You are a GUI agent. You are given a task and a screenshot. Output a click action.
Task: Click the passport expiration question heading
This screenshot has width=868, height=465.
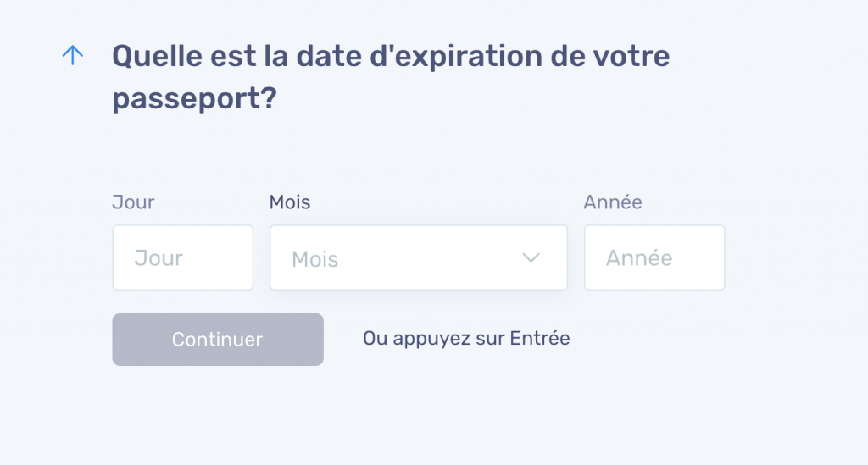pyautogui.click(x=391, y=77)
